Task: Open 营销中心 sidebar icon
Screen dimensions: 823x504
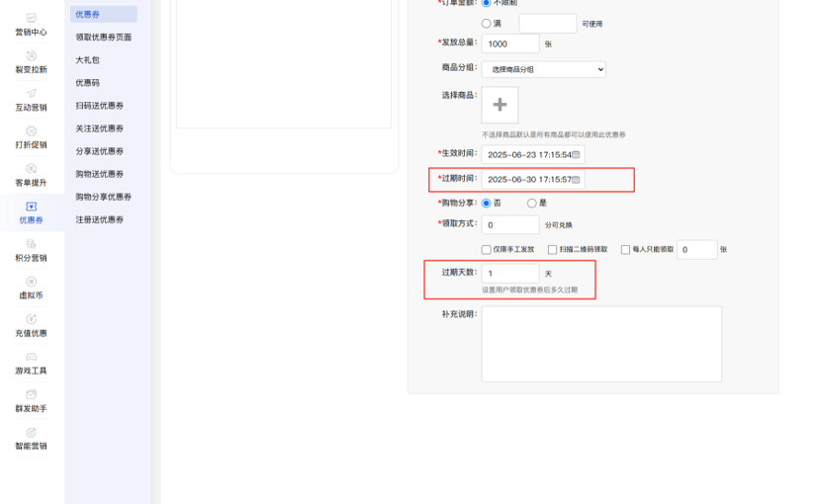Action: (x=31, y=19)
